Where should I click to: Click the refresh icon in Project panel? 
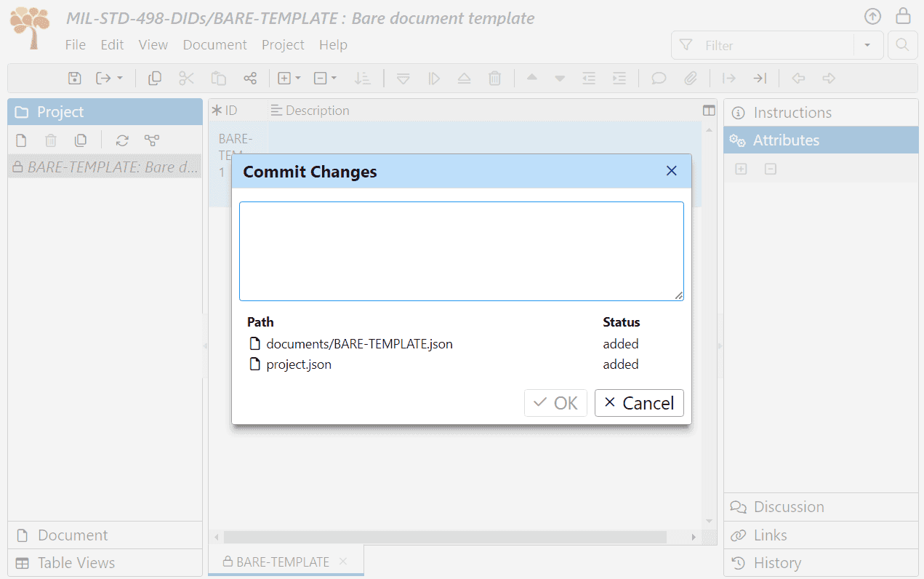point(122,140)
